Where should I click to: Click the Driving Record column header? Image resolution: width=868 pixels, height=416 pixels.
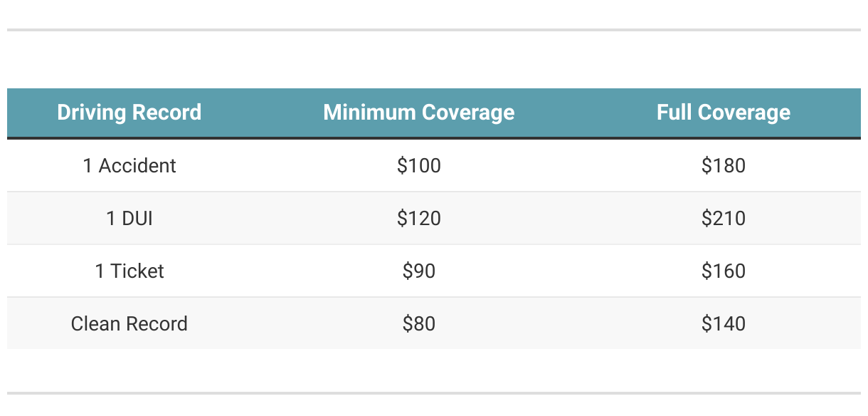pyautogui.click(x=129, y=113)
